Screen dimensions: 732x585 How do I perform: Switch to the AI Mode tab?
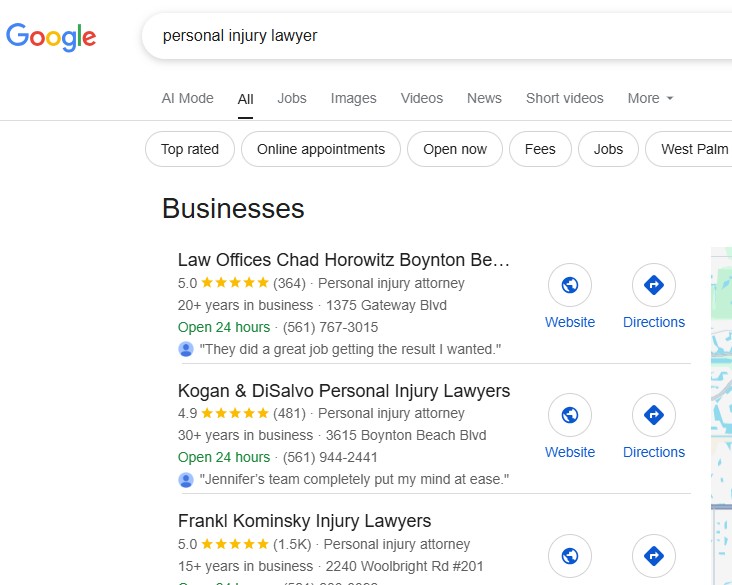pos(188,98)
